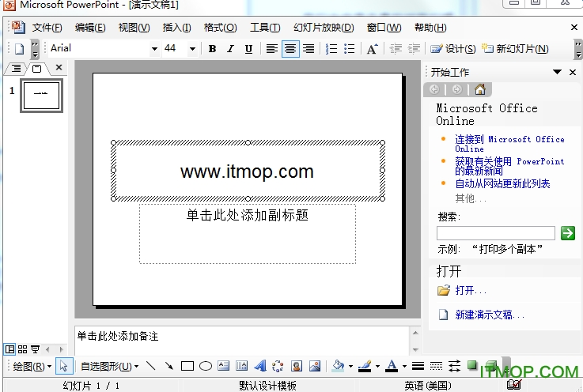Expand toolbar options next to New icon
The height and width of the screenshot is (392, 583).
(35, 49)
